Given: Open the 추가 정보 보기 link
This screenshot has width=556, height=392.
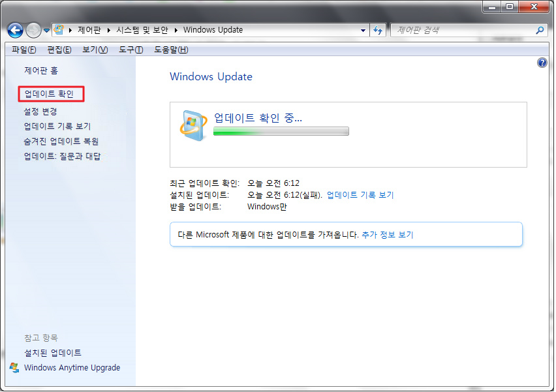Looking at the screenshot, I should (387, 235).
